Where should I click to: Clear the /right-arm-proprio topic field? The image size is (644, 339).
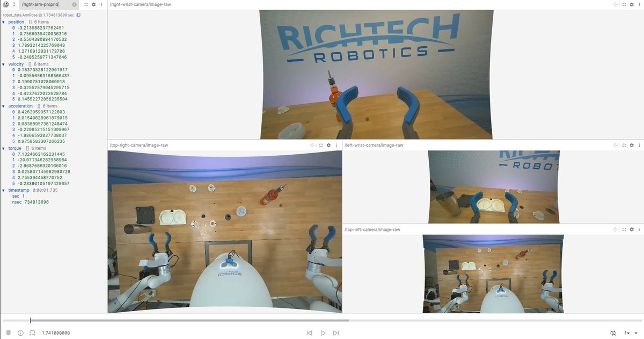click(x=75, y=4)
